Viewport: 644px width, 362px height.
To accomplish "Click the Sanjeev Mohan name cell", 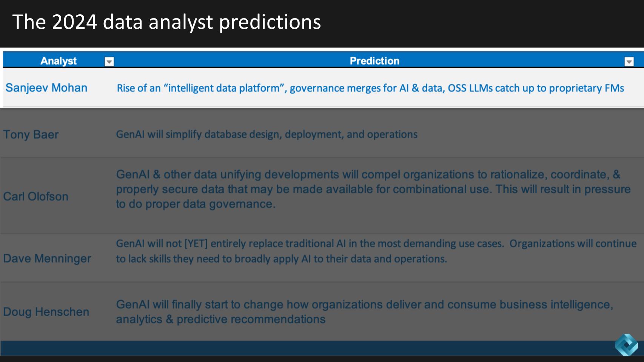I will tap(46, 88).
